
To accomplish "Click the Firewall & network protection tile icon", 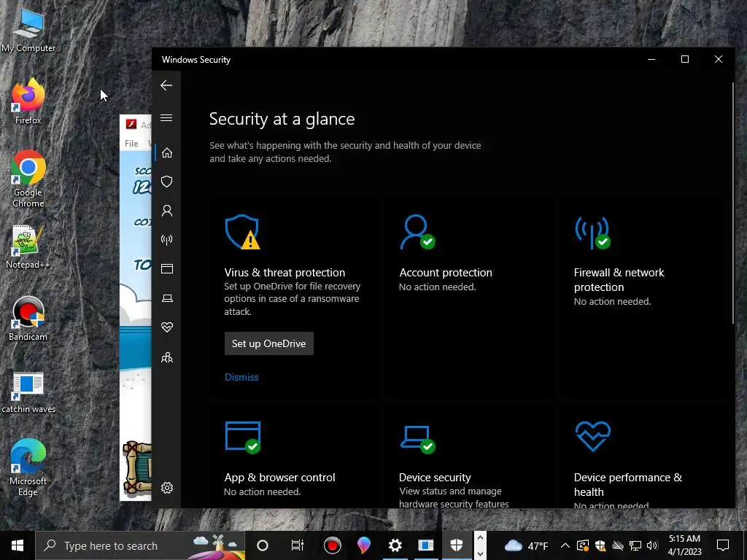I will coord(592,233).
